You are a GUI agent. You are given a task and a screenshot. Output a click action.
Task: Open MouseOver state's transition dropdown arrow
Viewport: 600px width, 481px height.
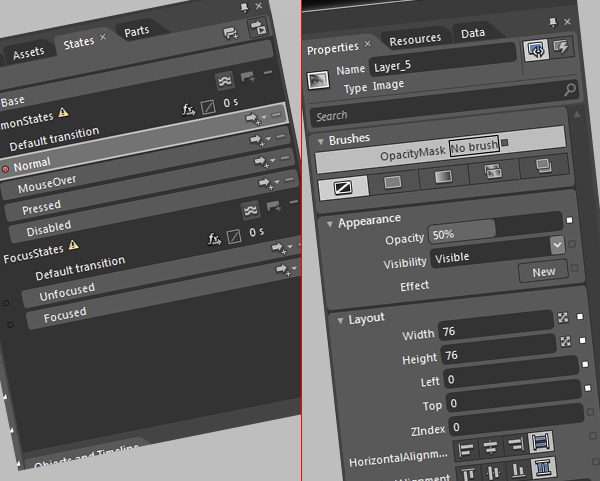pos(268,139)
